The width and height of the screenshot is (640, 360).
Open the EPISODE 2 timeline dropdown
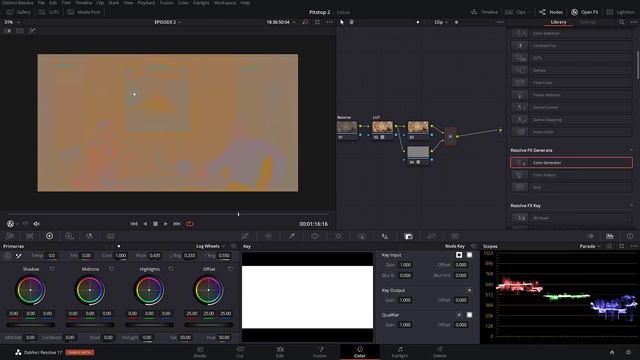tap(168, 22)
